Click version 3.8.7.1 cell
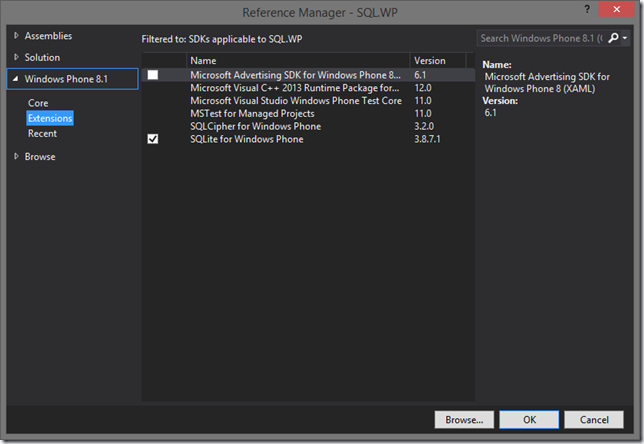 427,139
